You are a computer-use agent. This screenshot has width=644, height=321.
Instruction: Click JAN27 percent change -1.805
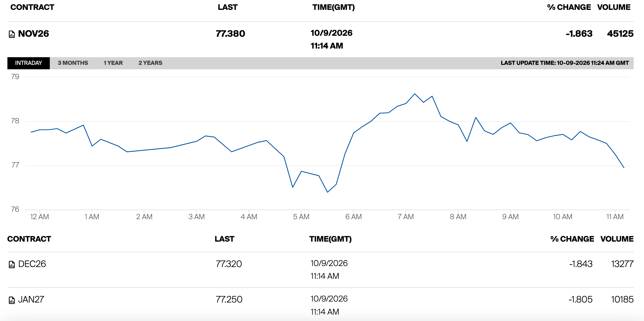tap(580, 300)
